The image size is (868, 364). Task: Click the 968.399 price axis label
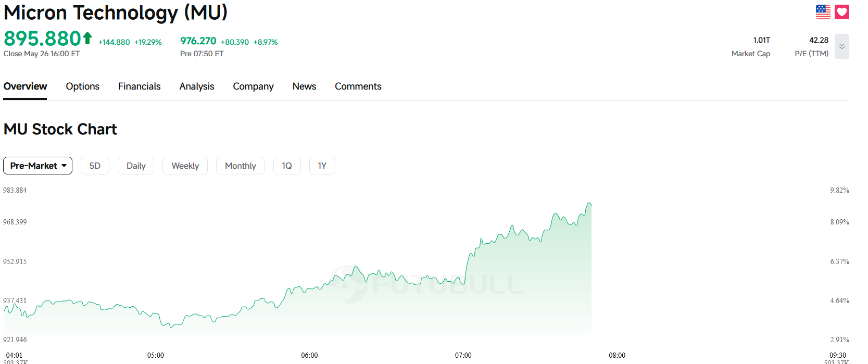(x=15, y=222)
